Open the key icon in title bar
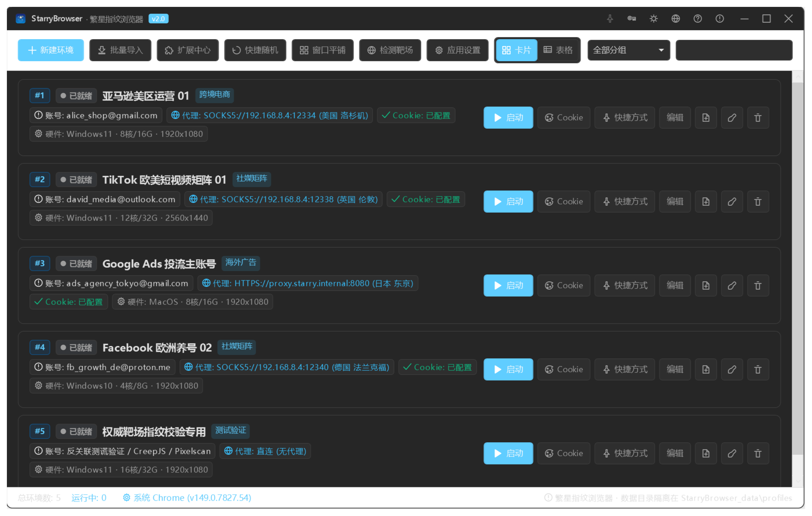Screen dimensions: 812x516 tap(632, 19)
